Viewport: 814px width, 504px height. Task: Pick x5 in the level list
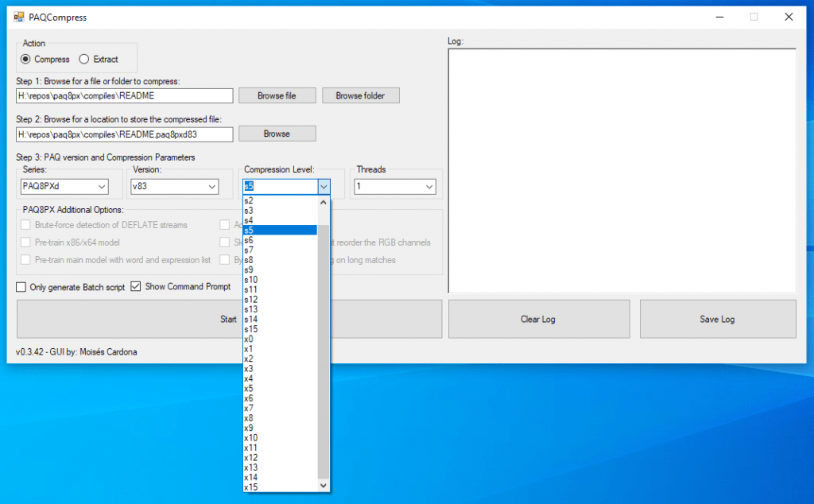[281, 388]
